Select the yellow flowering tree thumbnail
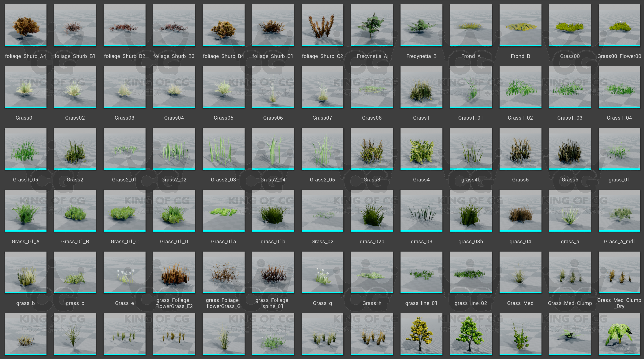Image resolution: width=644 pixels, height=359 pixels. pyautogui.click(x=421, y=334)
